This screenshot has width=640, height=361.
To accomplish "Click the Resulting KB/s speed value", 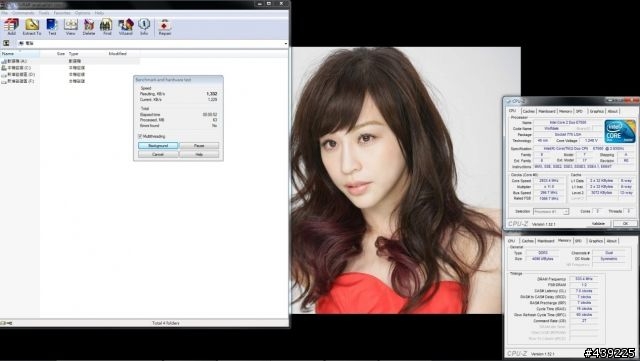I will click(x=211, y=94).
